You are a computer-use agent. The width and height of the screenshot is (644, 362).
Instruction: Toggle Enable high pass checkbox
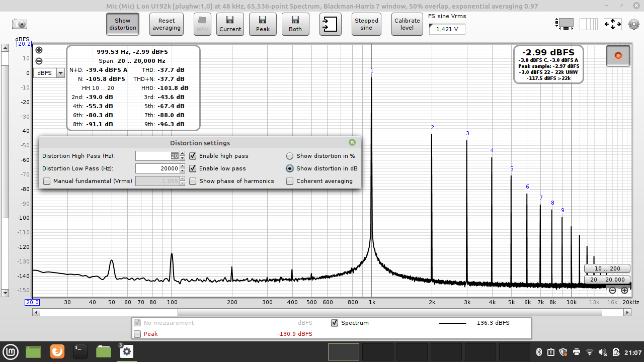[193, 156]
